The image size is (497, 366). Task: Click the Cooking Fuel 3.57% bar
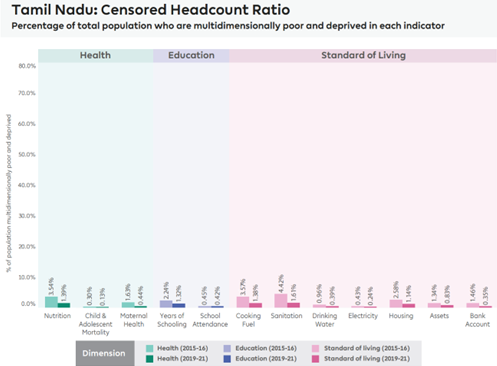pyautogui.click(x=243, y=302)
